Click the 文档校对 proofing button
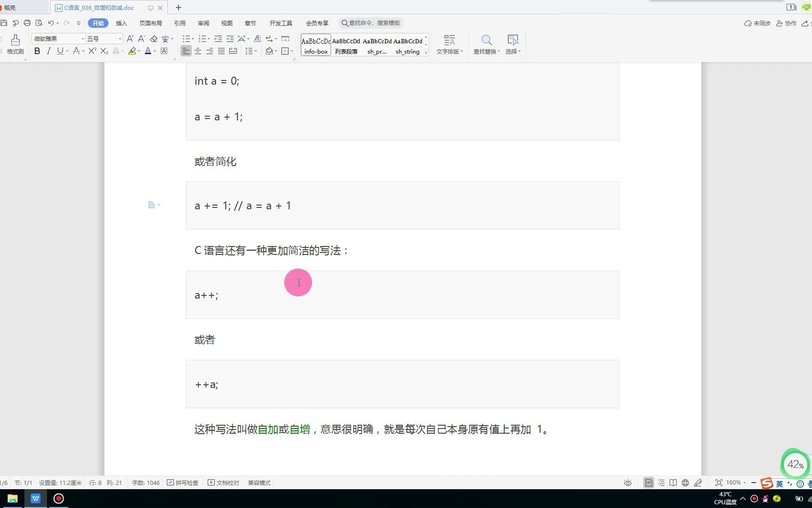Viewport: 812px width, 508px height. tap(223, 482)
